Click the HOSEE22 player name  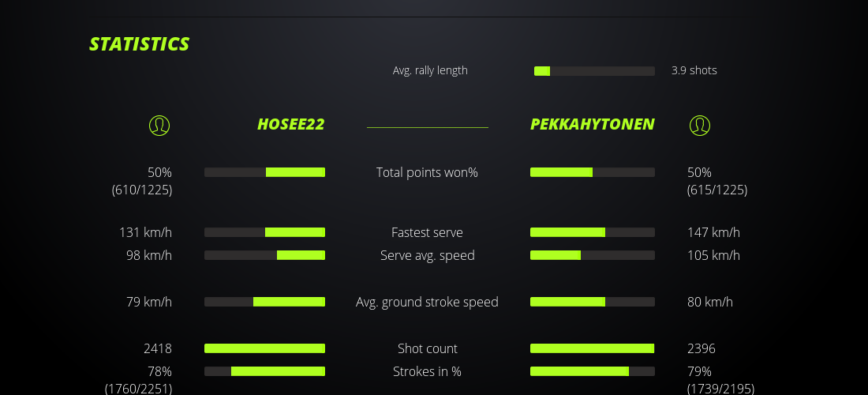click(290, 124)
